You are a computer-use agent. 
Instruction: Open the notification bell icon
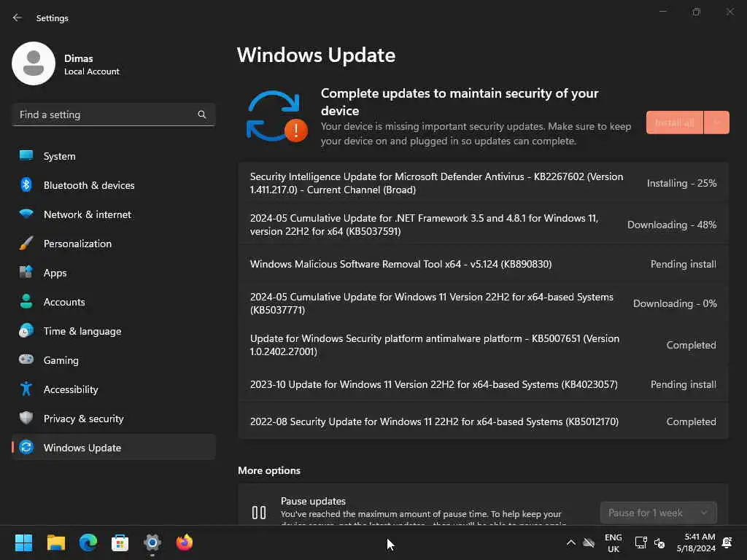[x=727, y=542]
